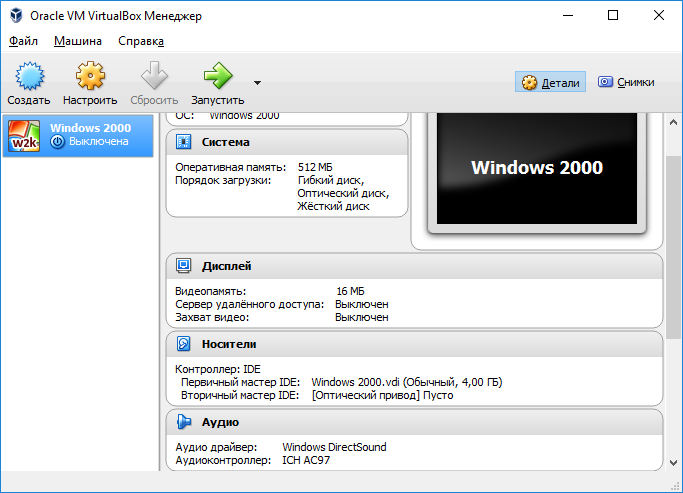Click the Сбросить (Discard) arrow icon

tap(154, 76)
